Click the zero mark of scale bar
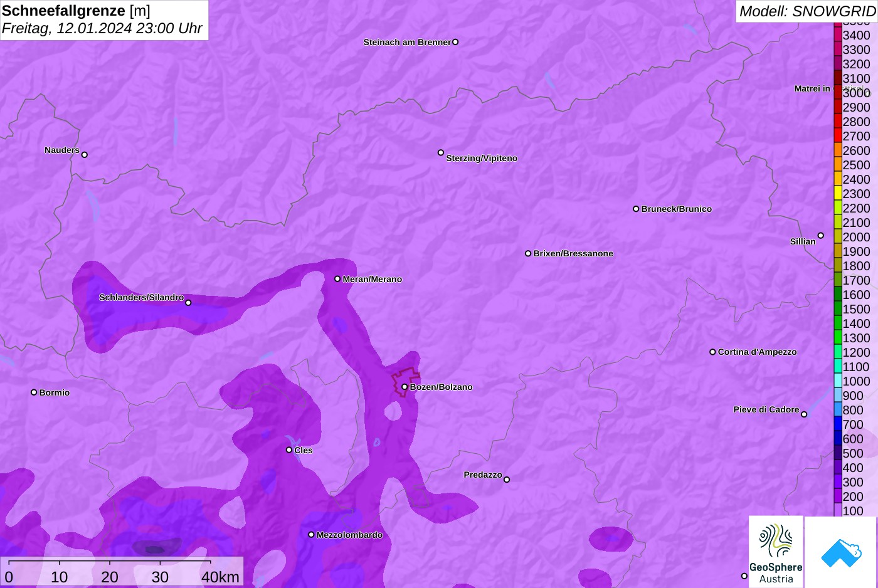This screenshot has width=878, height=588. [x=9, y=577]
